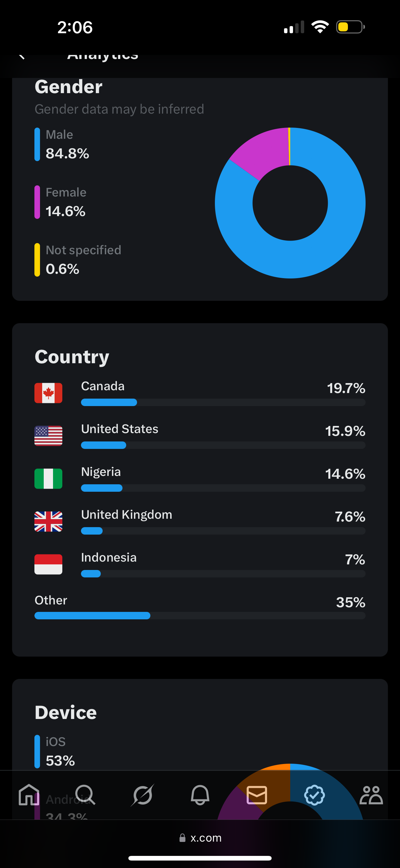Click the Female purple legend swatch
400x868 pixels.
tap(37, 202)
